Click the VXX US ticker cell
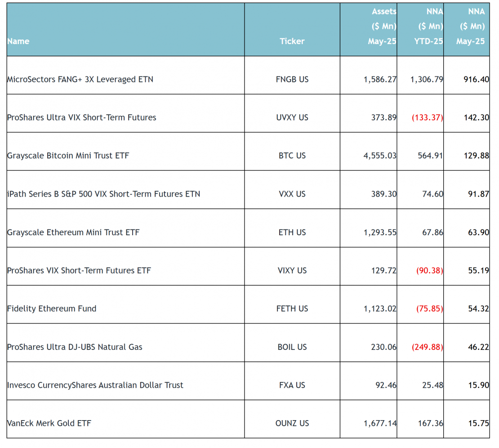Viewport: 499px width, 448px height. coord(292,194)
